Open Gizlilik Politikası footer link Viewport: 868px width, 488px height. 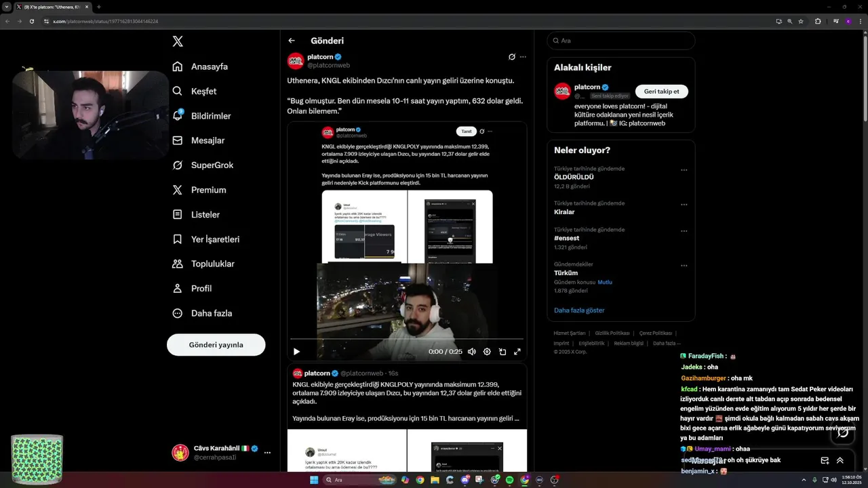(x=612, y=333)
